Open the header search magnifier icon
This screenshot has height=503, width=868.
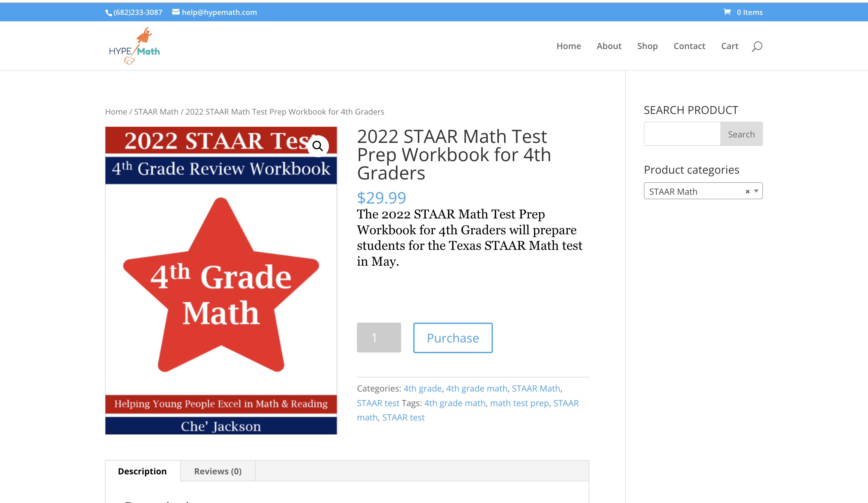click(x=757, y=46)
